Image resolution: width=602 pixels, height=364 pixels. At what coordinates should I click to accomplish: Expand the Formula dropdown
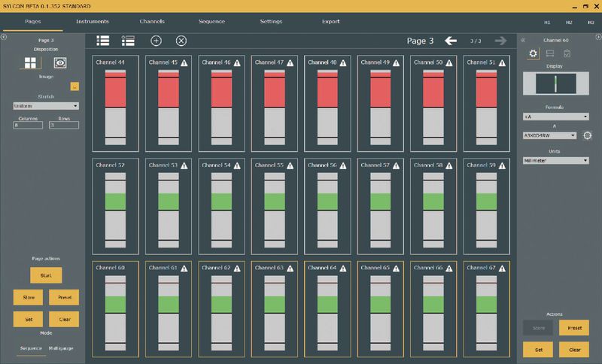pos(555,117)
